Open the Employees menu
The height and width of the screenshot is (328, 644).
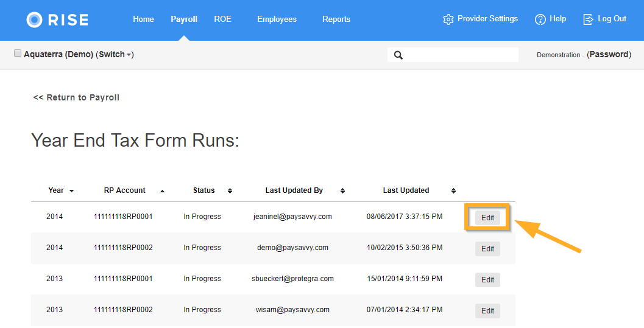277,19
